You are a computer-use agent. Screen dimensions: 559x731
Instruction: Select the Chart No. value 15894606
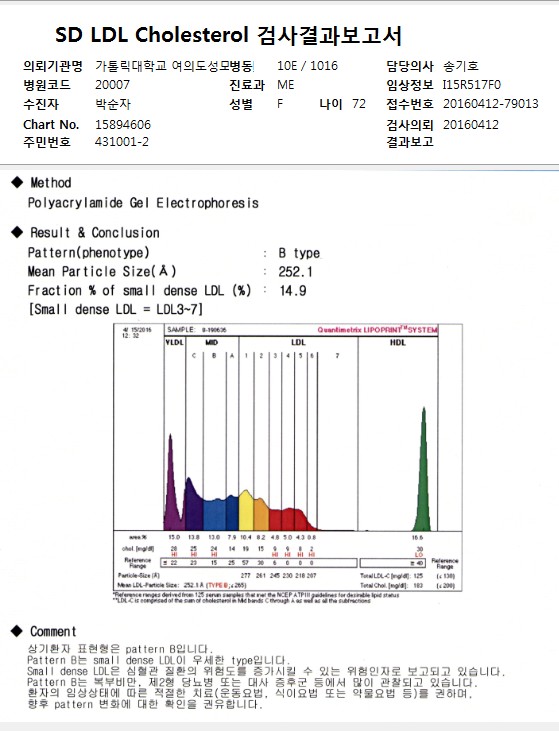[123, 125]
